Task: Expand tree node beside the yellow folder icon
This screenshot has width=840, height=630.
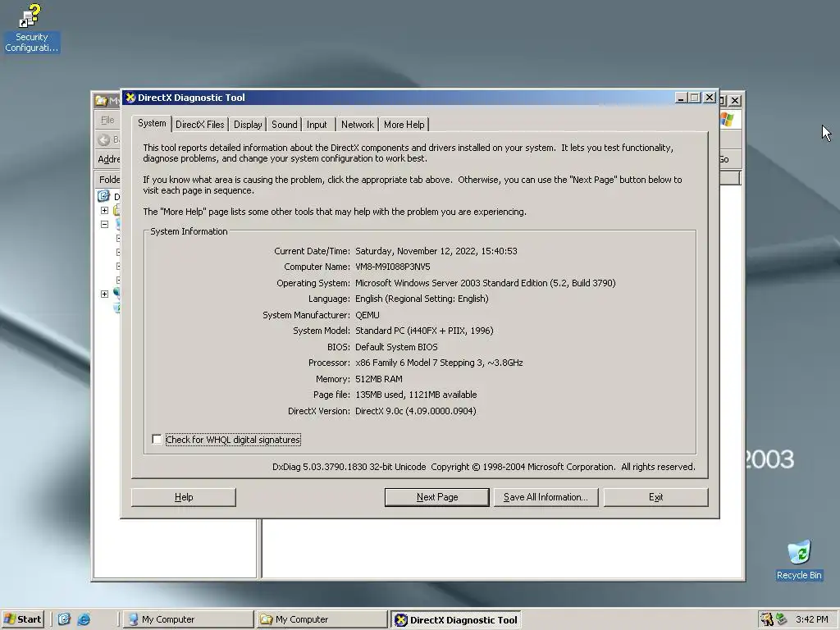Action: click(104, 211)
